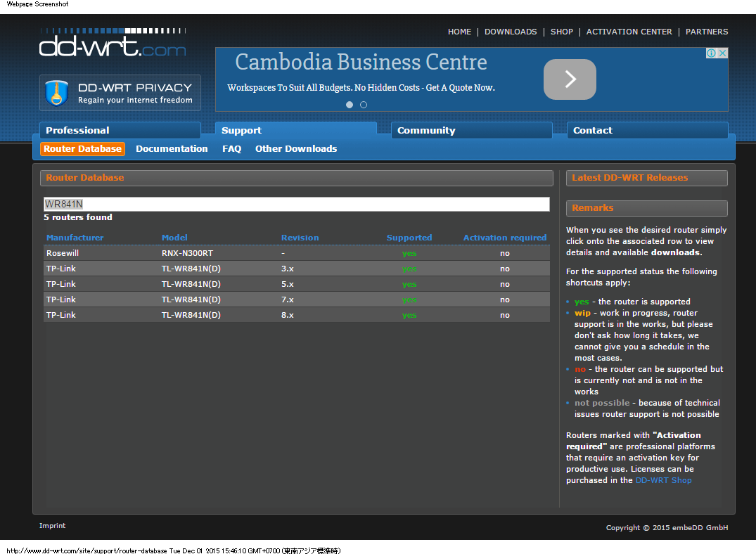
Task: Click the Remarks panel header
Action: [646, 208]
